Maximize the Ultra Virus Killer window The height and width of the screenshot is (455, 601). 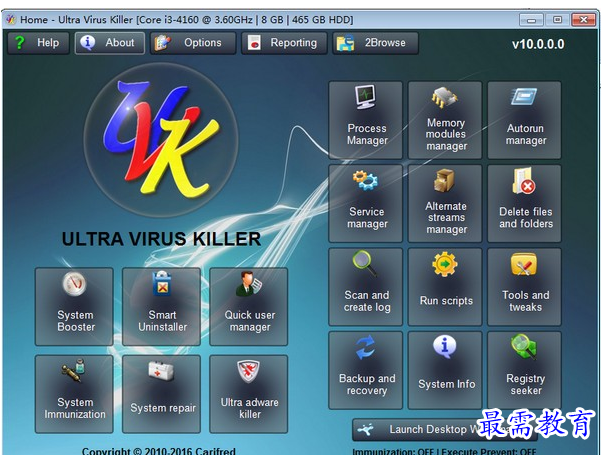(557, 20)
